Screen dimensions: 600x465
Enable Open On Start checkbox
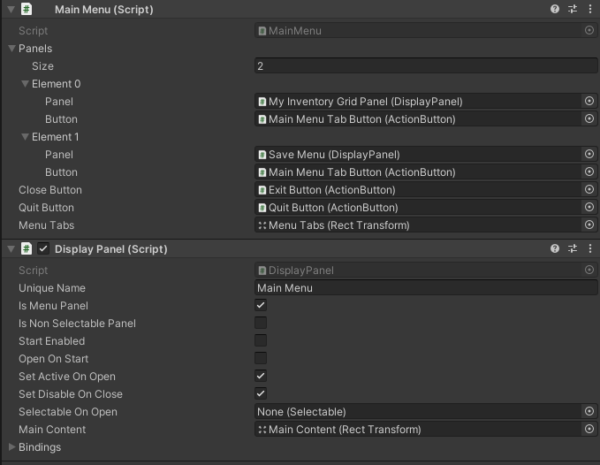click(261, 358)
